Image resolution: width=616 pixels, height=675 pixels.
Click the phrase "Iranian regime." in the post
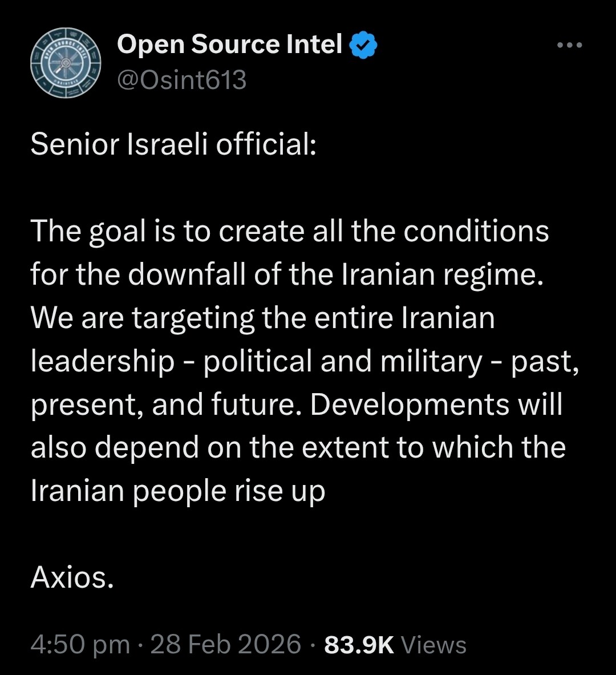click(440, 275)
